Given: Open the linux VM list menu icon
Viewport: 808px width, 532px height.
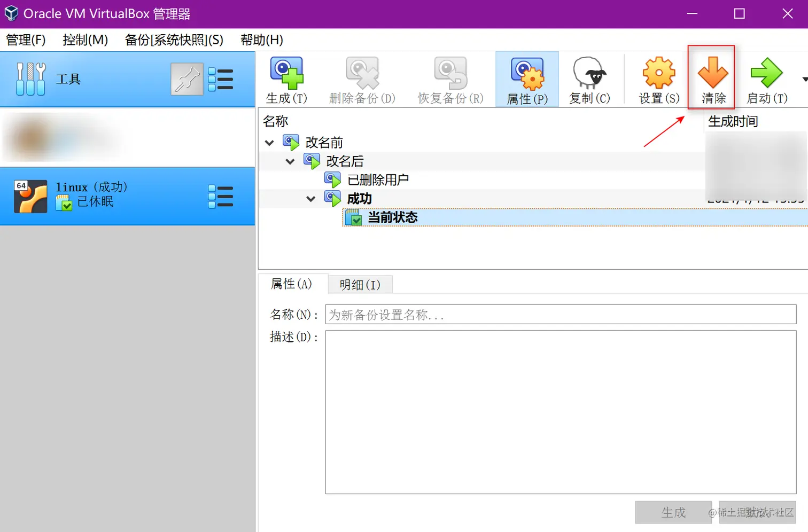Looking at the screenshot, I should pyautogui.click(x=220, y=197).
